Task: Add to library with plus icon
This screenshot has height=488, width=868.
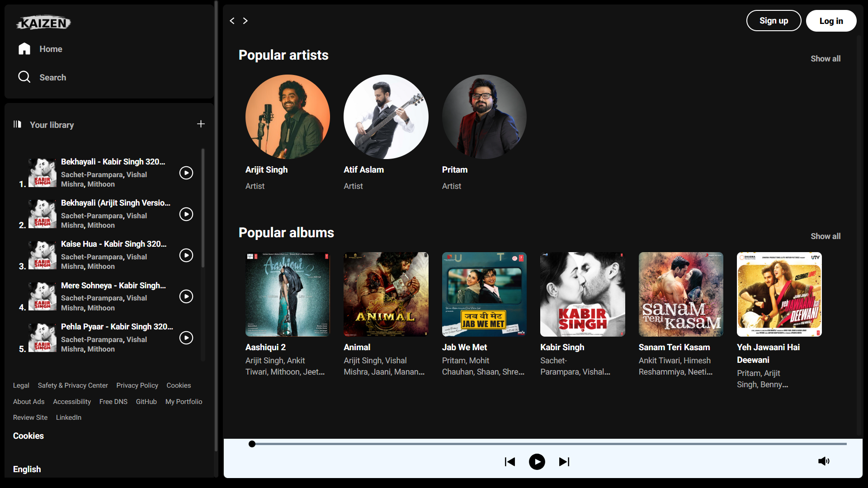Action: 201,124
